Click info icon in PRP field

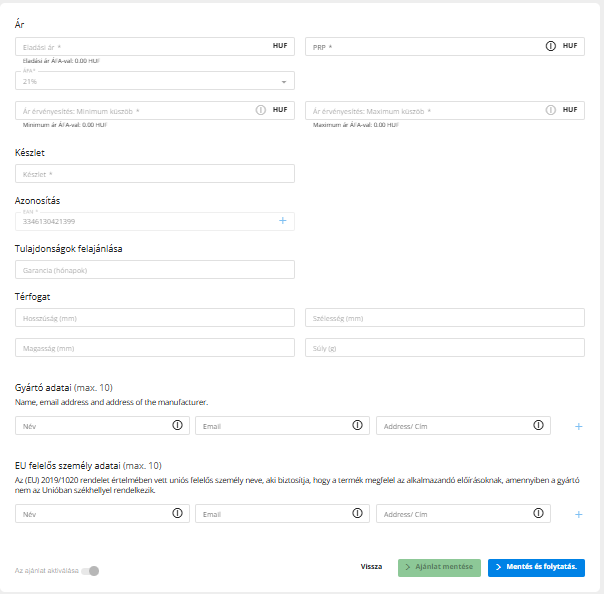[550, 46]
